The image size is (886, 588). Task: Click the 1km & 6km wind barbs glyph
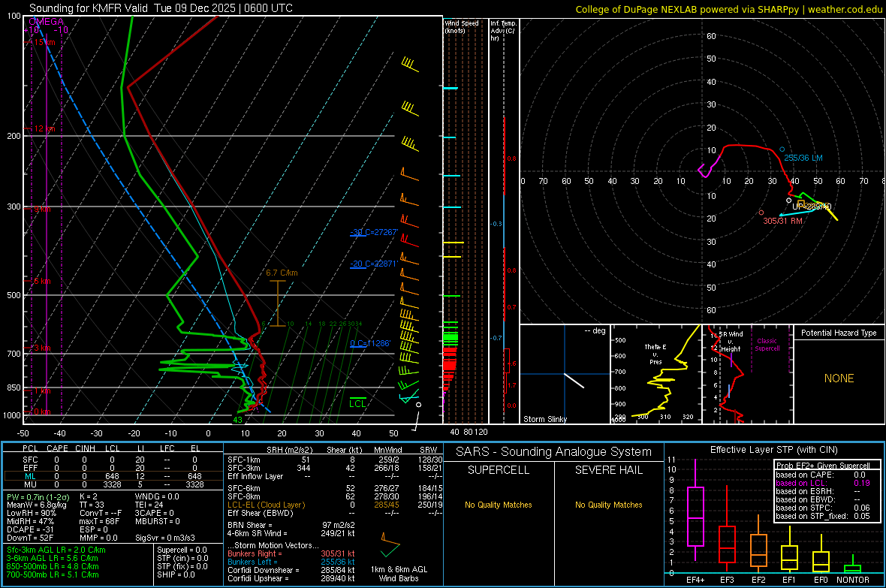[390, 545]
